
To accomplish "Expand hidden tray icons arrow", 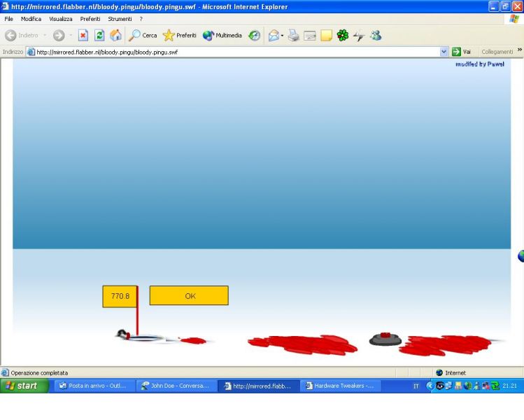I will [x=430, y=386].
